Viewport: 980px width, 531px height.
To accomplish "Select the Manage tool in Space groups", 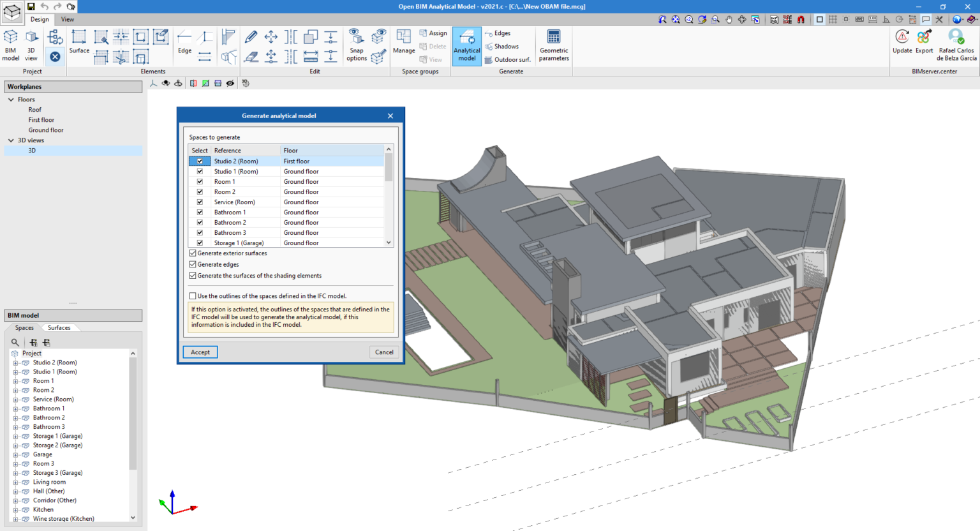I will point(405,45).
